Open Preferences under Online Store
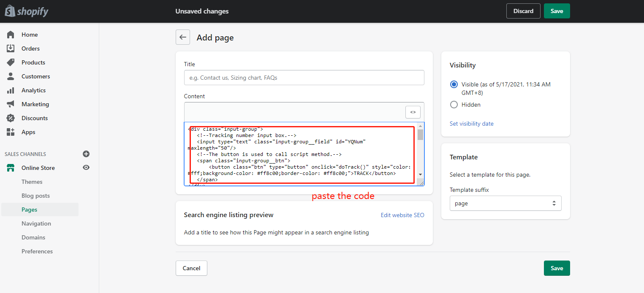The image size is (644, 293). click(37, 251)
